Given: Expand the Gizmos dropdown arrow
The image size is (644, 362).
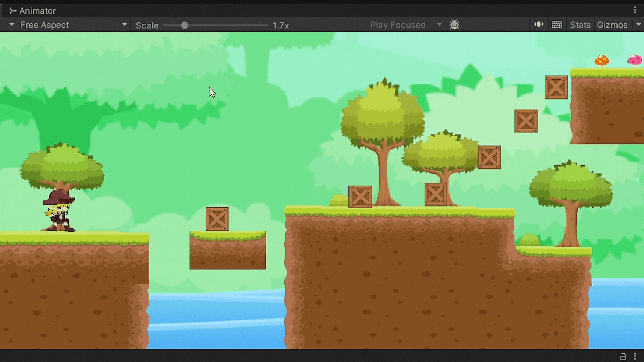Looking at the screenshot, I should coord(638,25).
